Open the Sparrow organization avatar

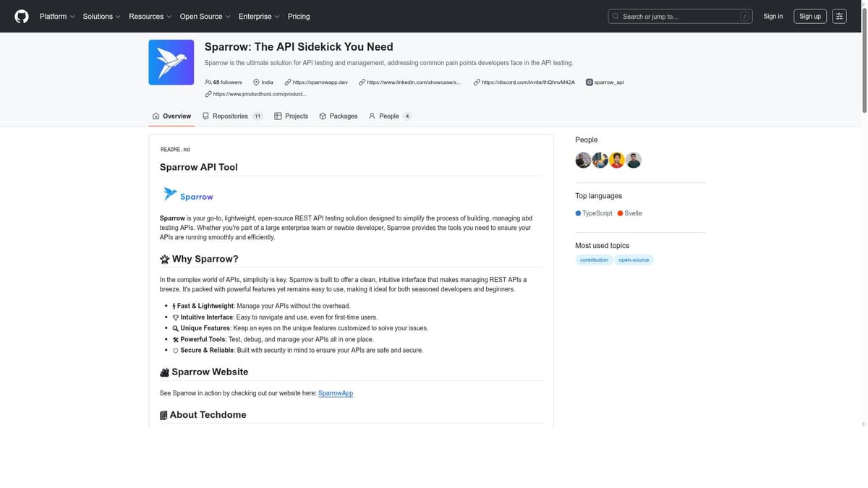(171, 62)
